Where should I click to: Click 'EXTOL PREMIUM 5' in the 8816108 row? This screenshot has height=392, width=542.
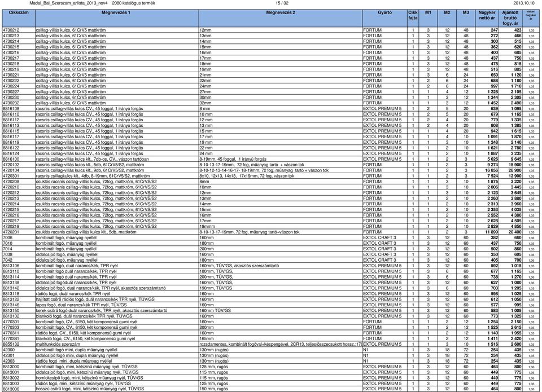[x=382, y=108]
